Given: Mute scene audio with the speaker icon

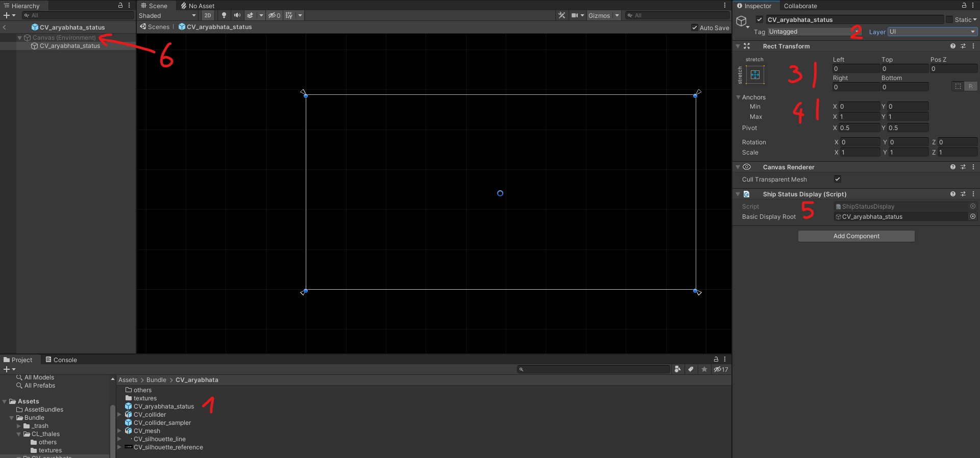Looking at the screenshot, I should click(x=237, y=15).
